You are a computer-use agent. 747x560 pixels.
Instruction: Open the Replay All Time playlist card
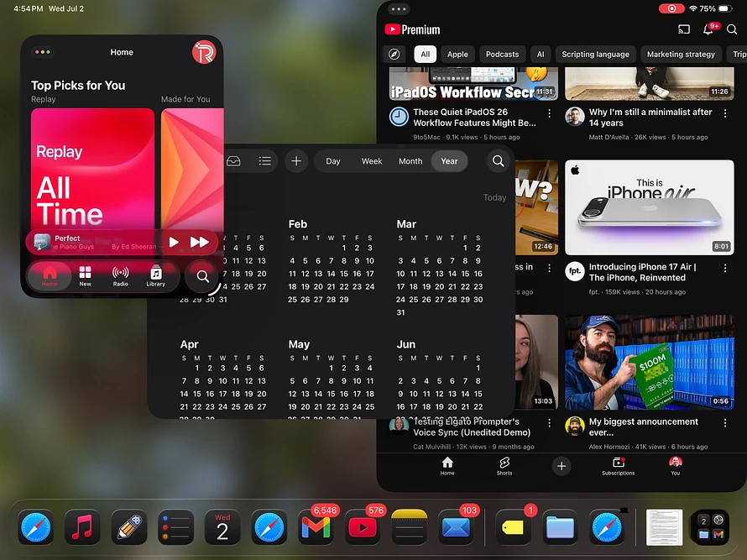click(x=92, y=170)
